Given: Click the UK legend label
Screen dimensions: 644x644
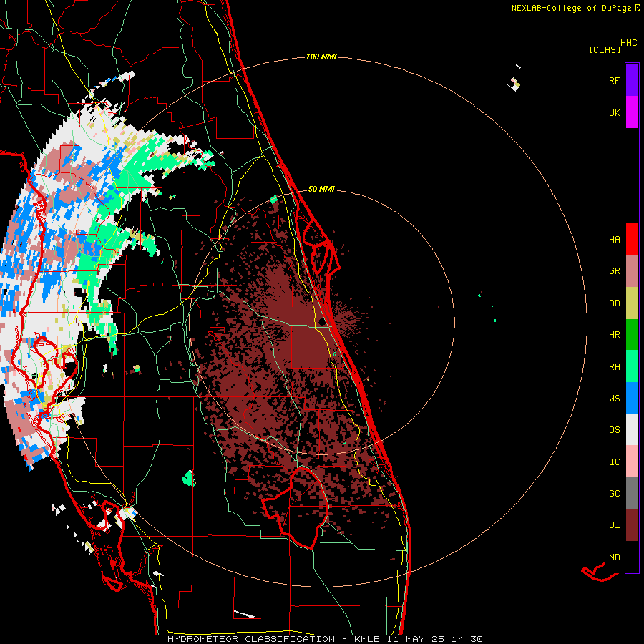Looking at the screenshot, I should point(614,112).
